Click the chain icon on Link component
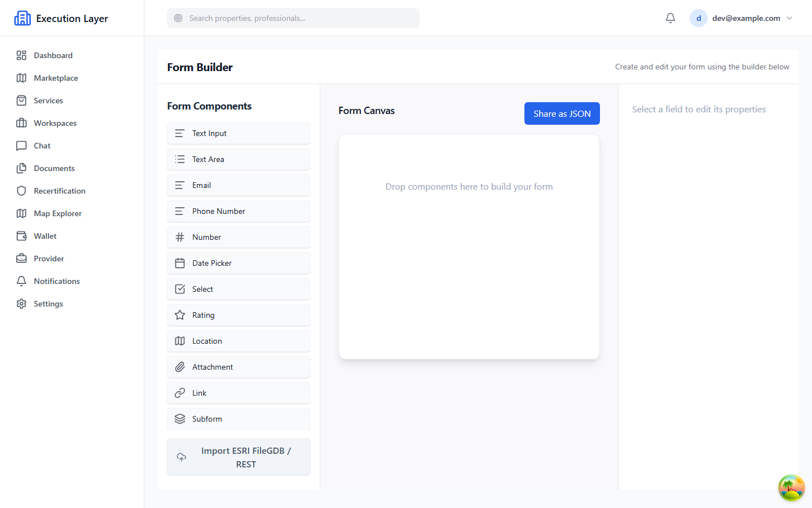This screenshot has width=812, height=508. [x=180, y=393]
